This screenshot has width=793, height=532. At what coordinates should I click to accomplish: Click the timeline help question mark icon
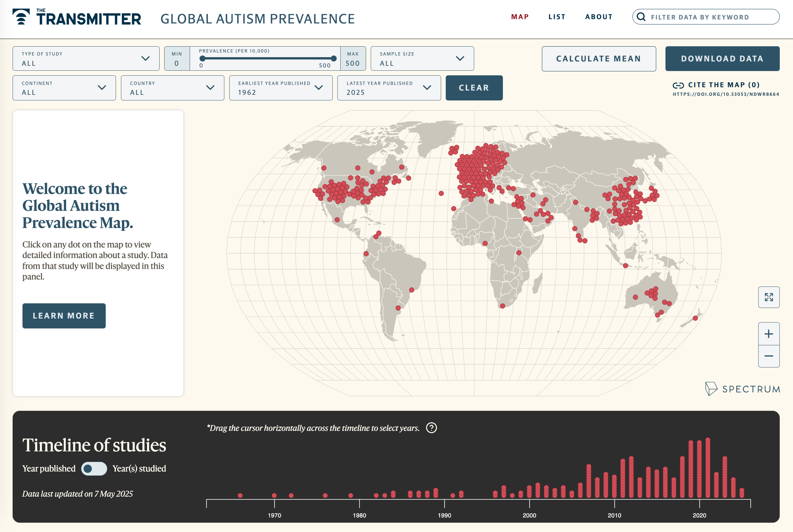click(x=432, y=428)
